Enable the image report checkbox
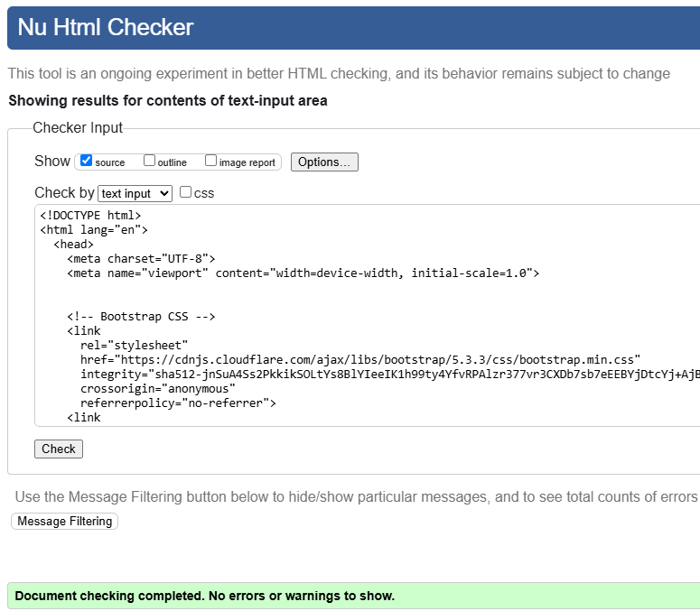The height and width of the screenshot is (611, 700). coord(210,161)
